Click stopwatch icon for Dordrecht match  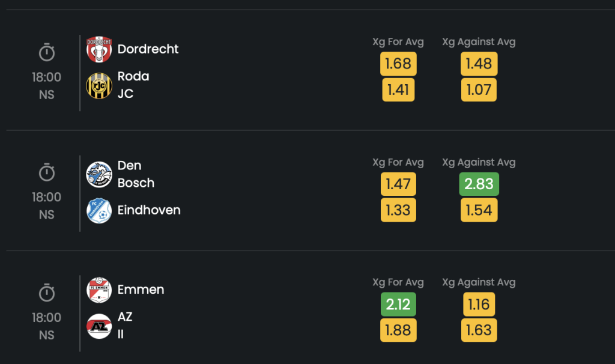coord(47,53)
